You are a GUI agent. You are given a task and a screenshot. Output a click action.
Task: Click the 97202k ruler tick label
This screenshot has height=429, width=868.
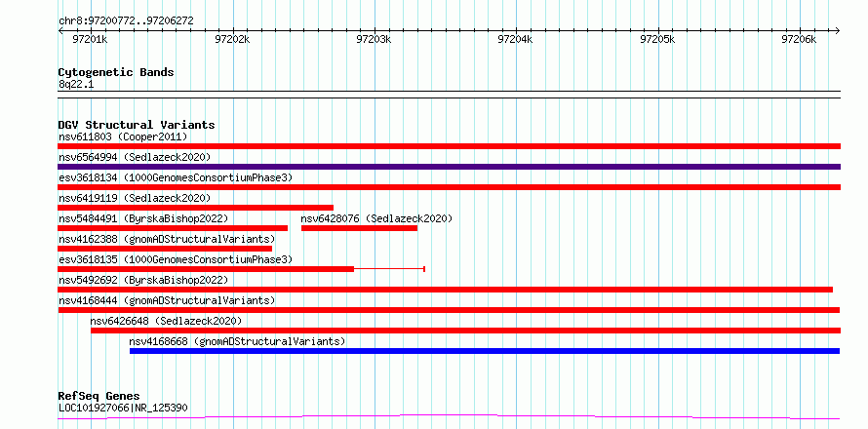coord(232,39)
